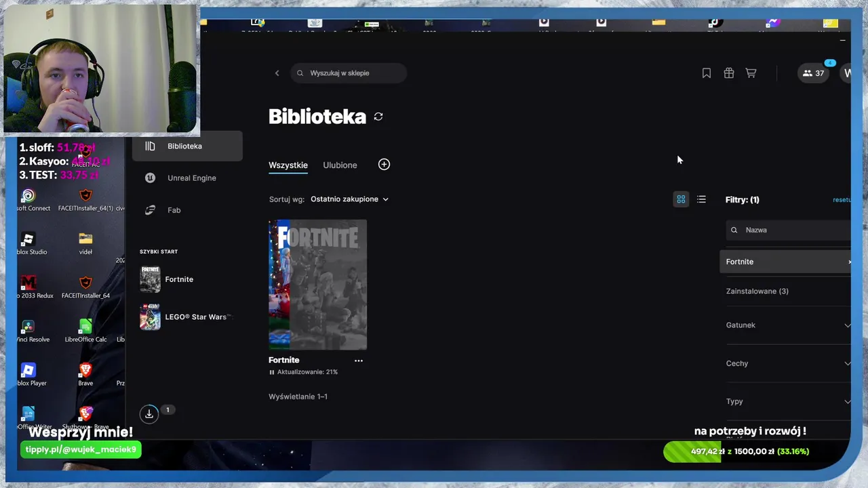Refresh the Biblioteka library
The height and width of the screenshot is (488, 868).
click(378, 117)
